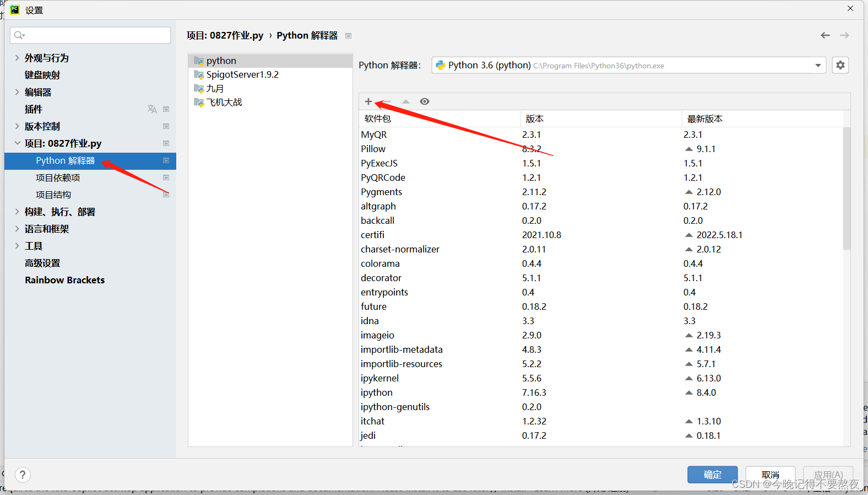Select the itchat package row
Screen dimensions: 868x495
[601, 421]
